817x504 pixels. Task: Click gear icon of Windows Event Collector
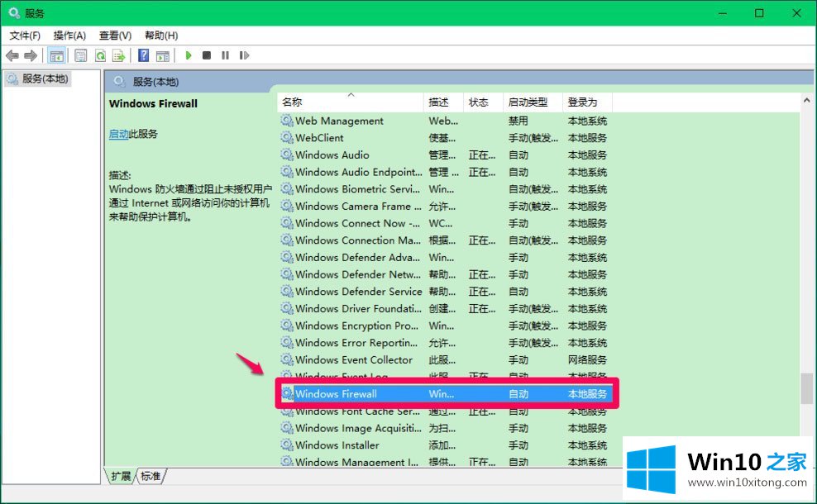(287, 359)
